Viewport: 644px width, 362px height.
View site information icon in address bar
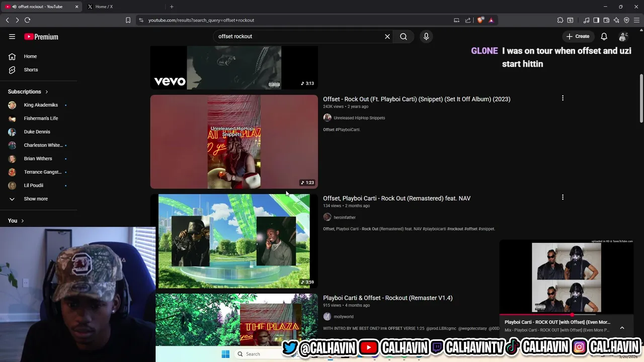coord(141,20)
